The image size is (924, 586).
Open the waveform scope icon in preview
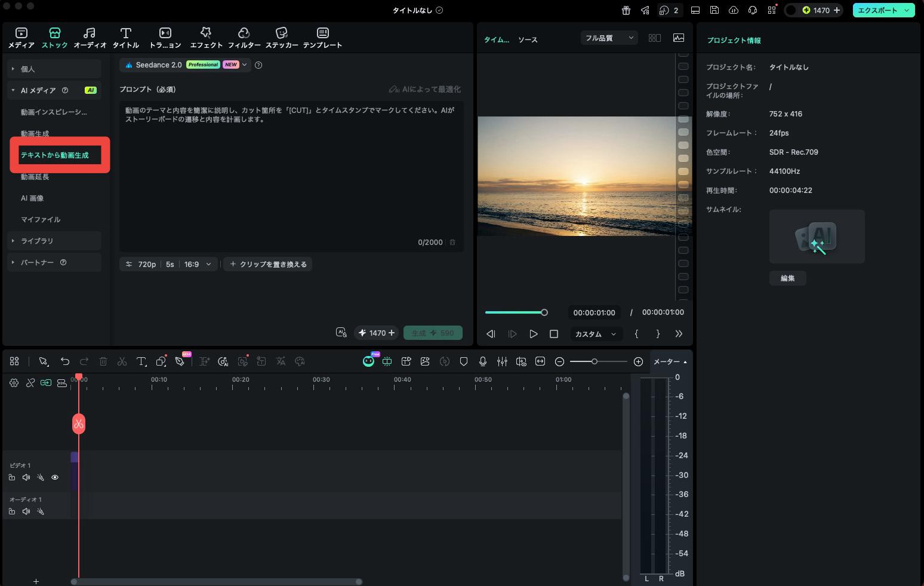(679, 38)
